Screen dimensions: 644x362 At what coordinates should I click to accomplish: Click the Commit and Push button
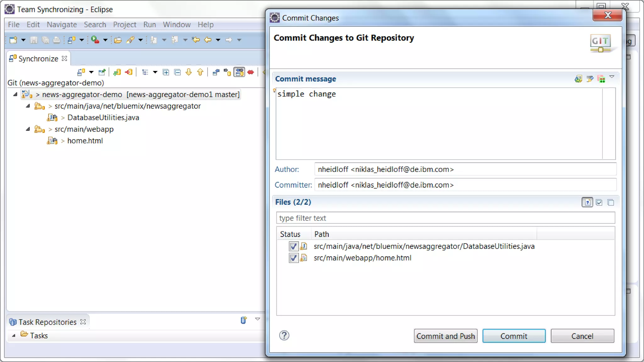pos(445,336)
